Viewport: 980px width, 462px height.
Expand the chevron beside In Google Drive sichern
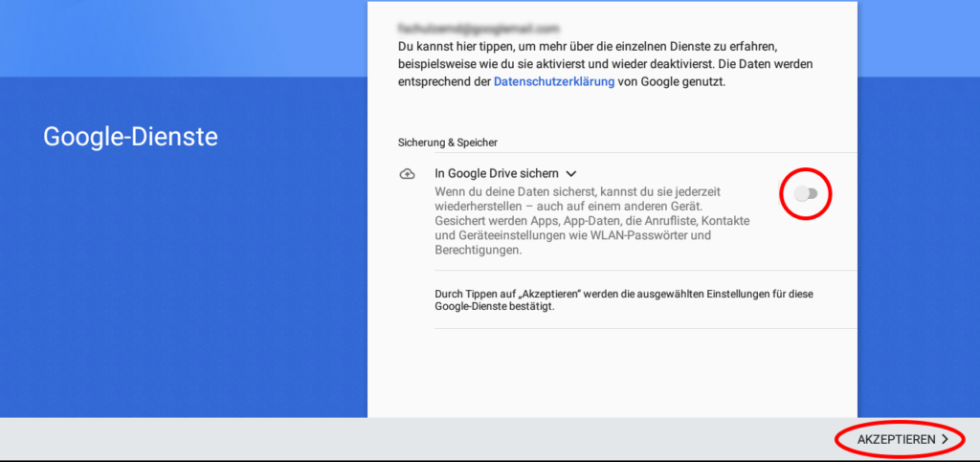coord(570,173)
